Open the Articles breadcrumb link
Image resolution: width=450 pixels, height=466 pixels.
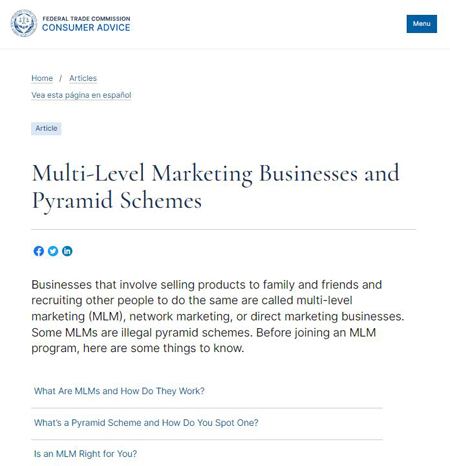coord(83,78)
